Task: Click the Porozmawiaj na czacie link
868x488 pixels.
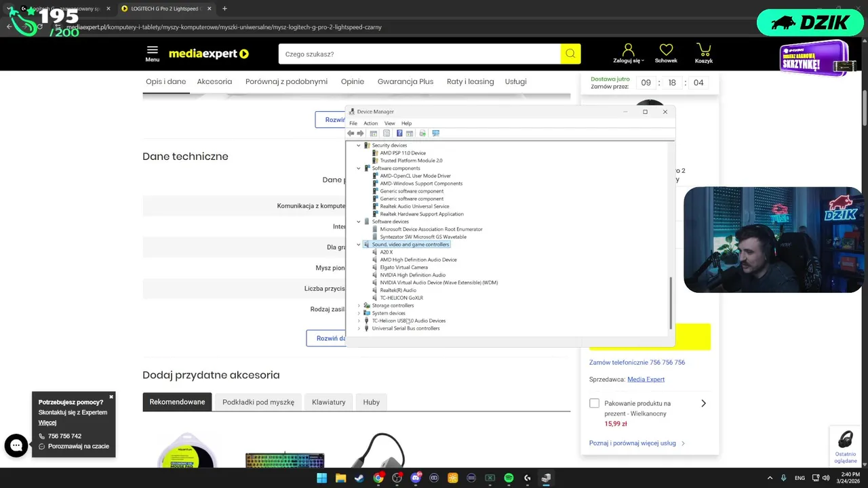Action: pos(78,447)
